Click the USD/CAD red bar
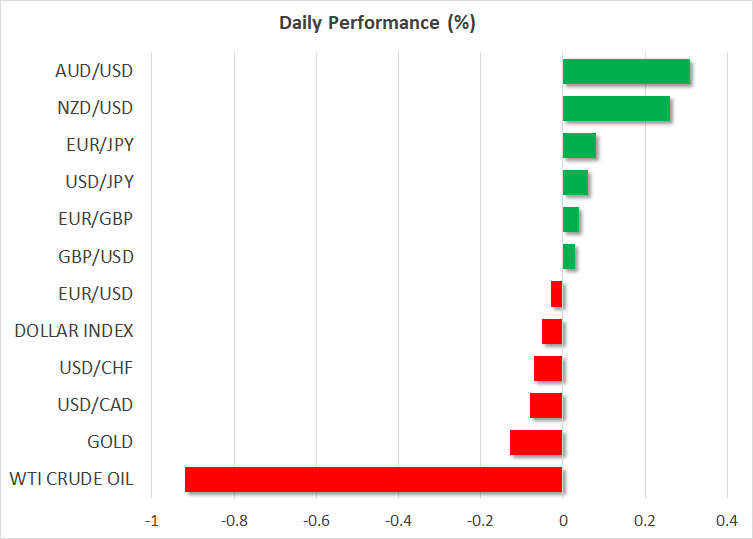This screenshot has height=539, width=753. point(546,405)
